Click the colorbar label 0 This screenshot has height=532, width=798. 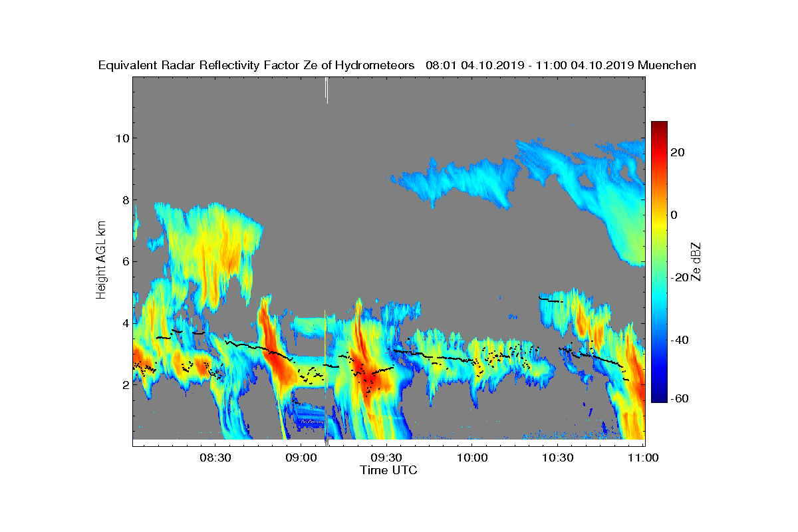coord(675,215)
